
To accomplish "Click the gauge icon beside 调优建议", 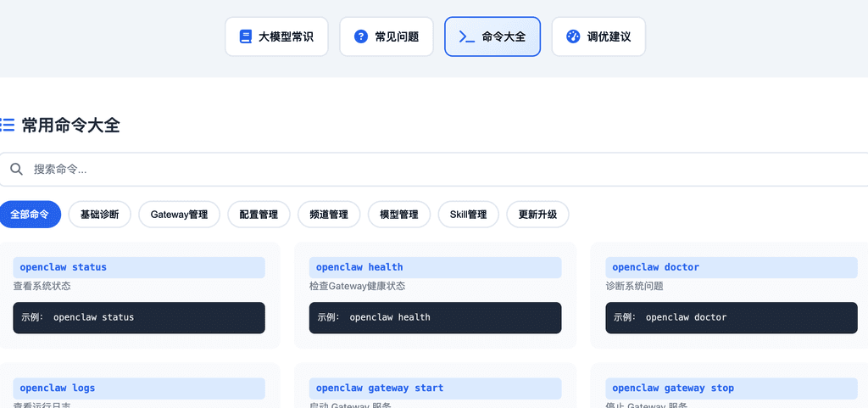I will (x=573, y=36).
